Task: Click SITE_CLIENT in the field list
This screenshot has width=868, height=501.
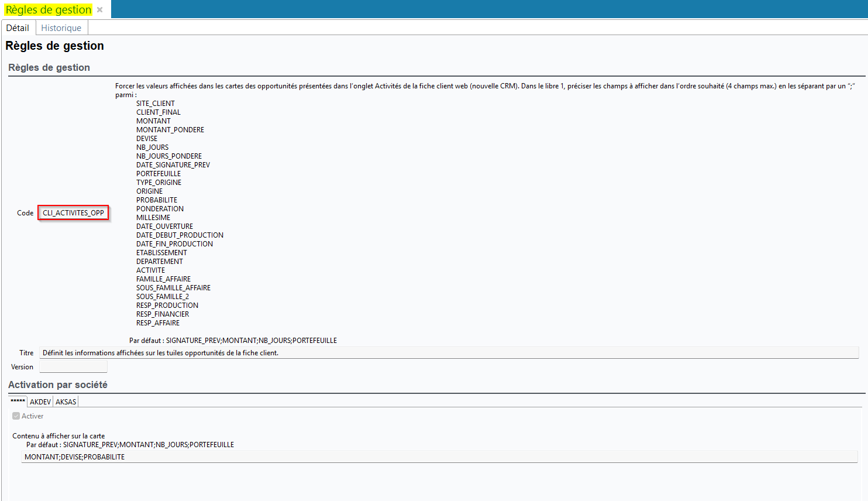Action: pyautogui.click(x=156, y=104)
